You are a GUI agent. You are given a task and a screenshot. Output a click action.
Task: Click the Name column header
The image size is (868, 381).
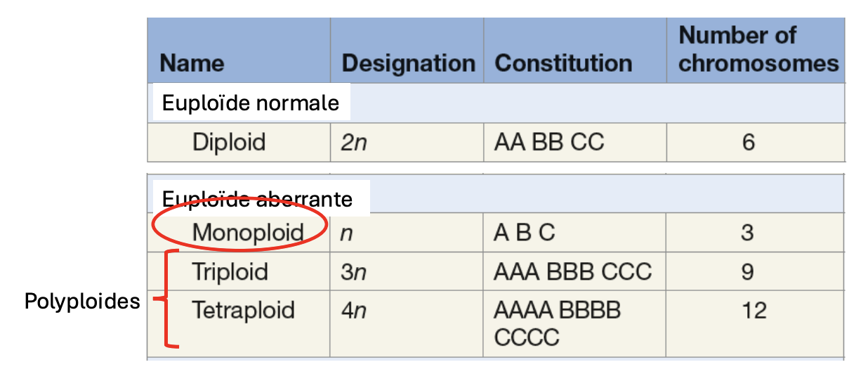192,64
